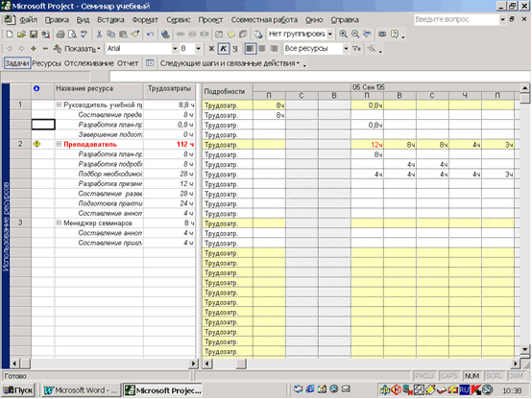Screen dimensions: 532x399
Task: Go to selected task icon
Action: (367, 35)
